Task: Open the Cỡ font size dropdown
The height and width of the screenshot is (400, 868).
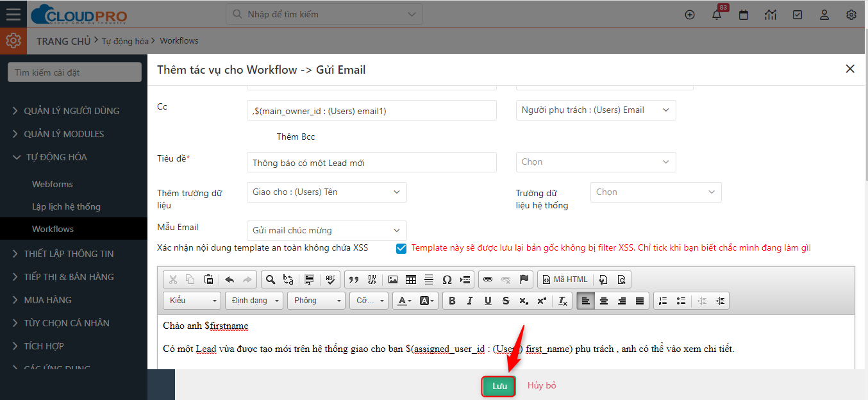Action: (x=369, y=301)
